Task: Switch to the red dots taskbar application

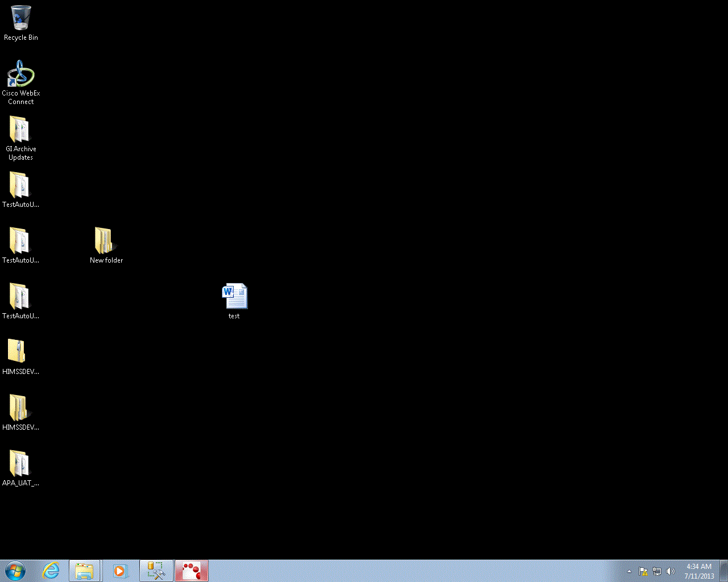Action: pos(192,571)
